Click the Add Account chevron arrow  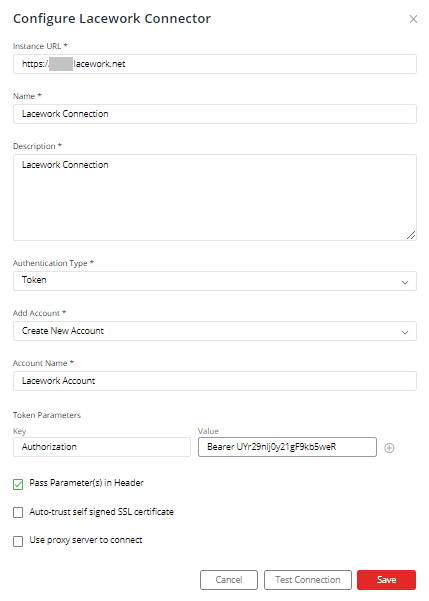click(x=405, y=332)
